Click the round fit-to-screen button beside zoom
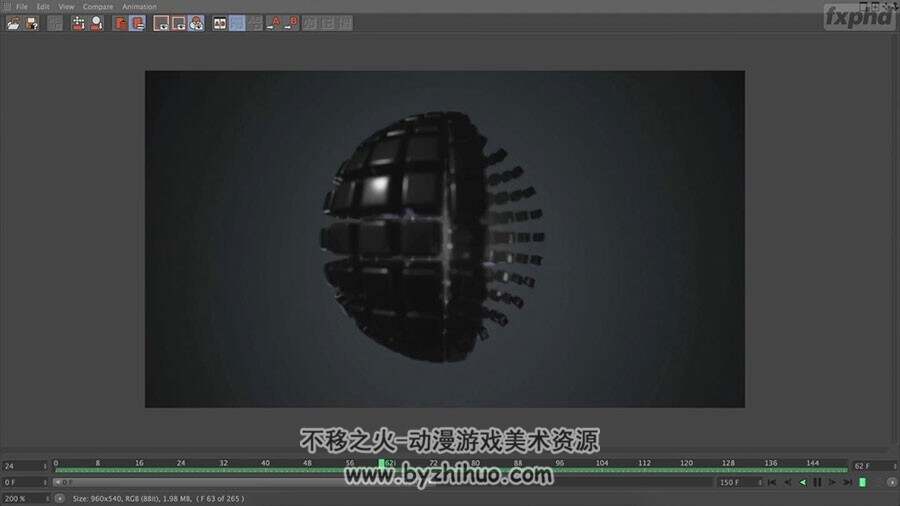 click(60, 499)
